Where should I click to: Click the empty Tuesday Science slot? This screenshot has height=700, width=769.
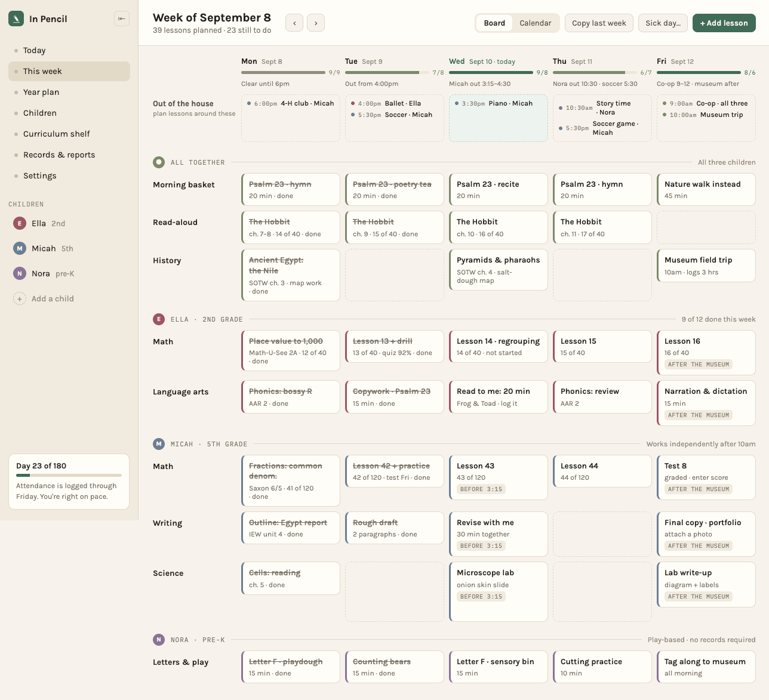(x=395, y=591)
